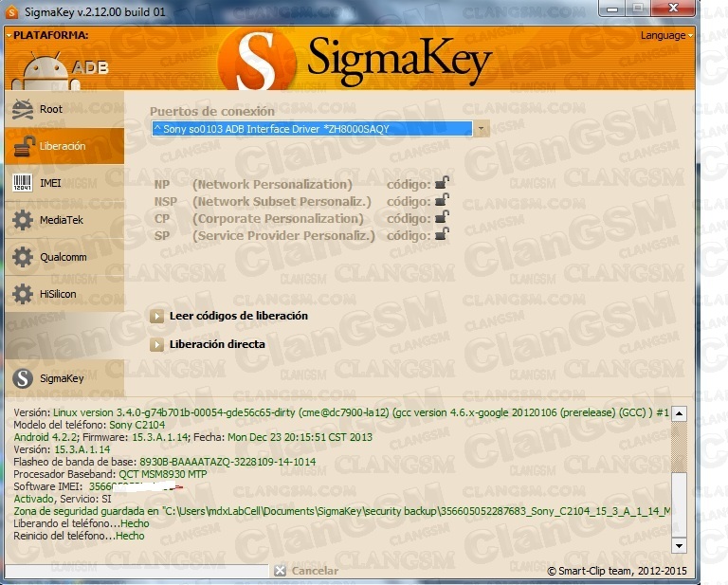The width and height of the screenshot is (728, 585).
Task: Click the CP code padlock icon
Action: 442,217
